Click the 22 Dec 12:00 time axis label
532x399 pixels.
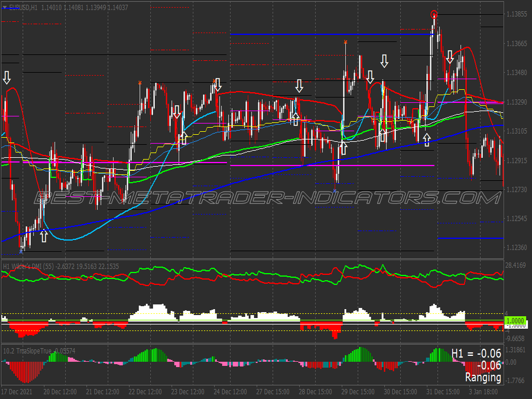pyautogui.click(x=145, y=391)
